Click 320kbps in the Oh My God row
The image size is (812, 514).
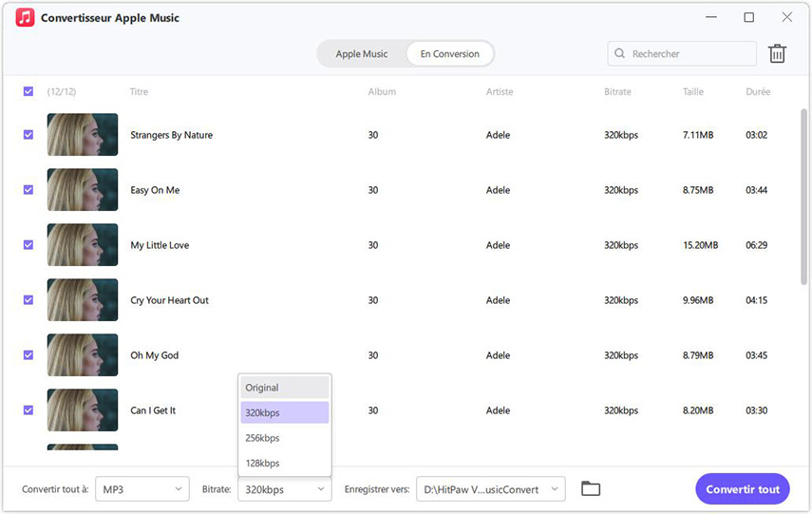[621, 355]
